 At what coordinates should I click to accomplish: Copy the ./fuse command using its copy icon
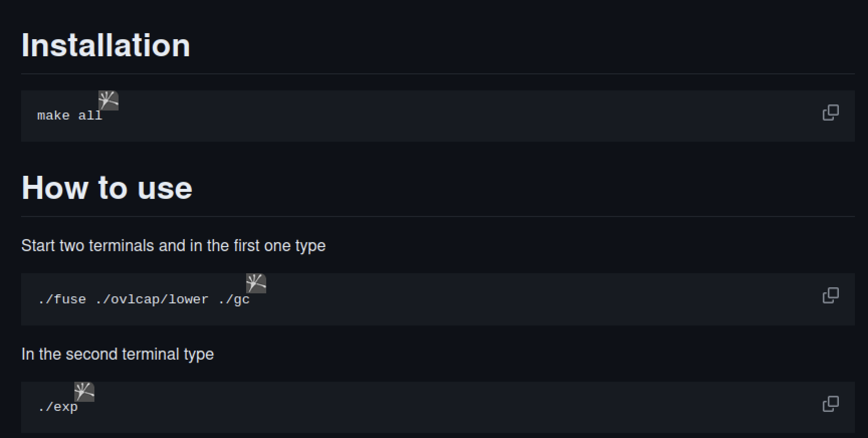point(830,295)
